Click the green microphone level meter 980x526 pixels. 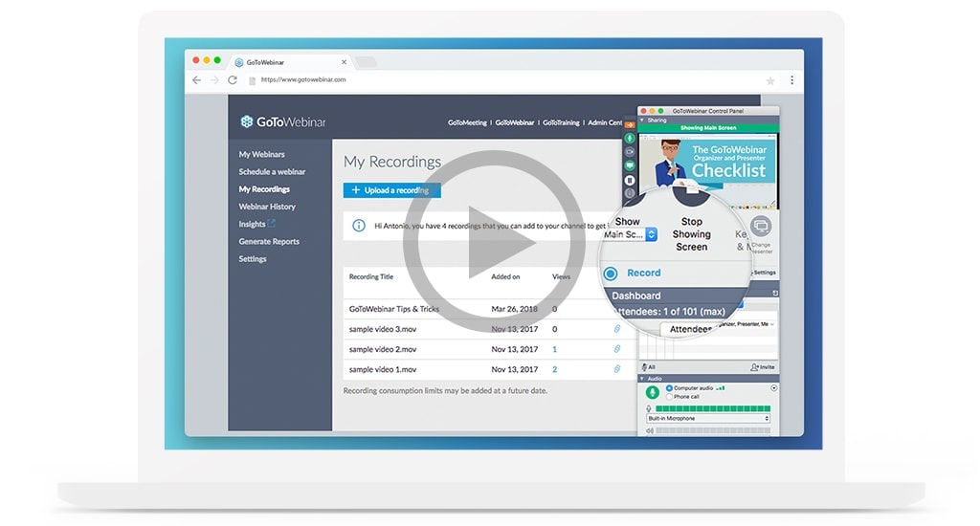[x=712, y=408]
